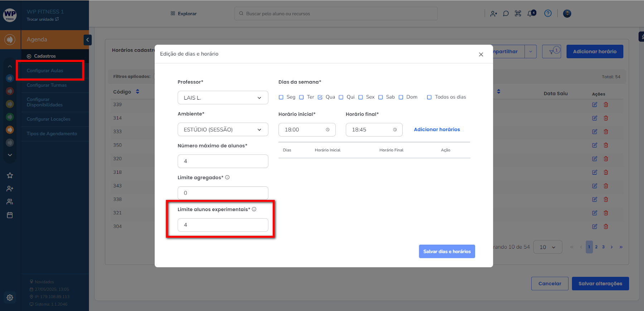This screenshot has width=644, height=311.
Task: Check the Todos os dias checkbox
Action: [x=429, y=97]
